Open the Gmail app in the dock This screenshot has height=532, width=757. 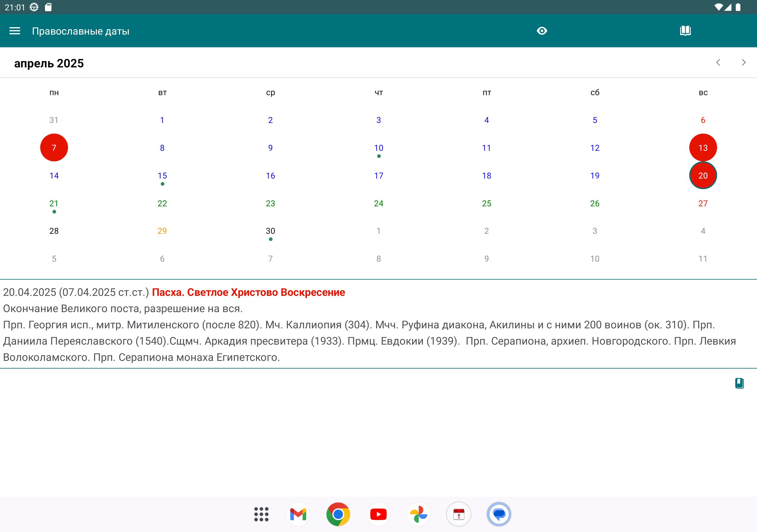pyautogui.click(x=298, y=514)
